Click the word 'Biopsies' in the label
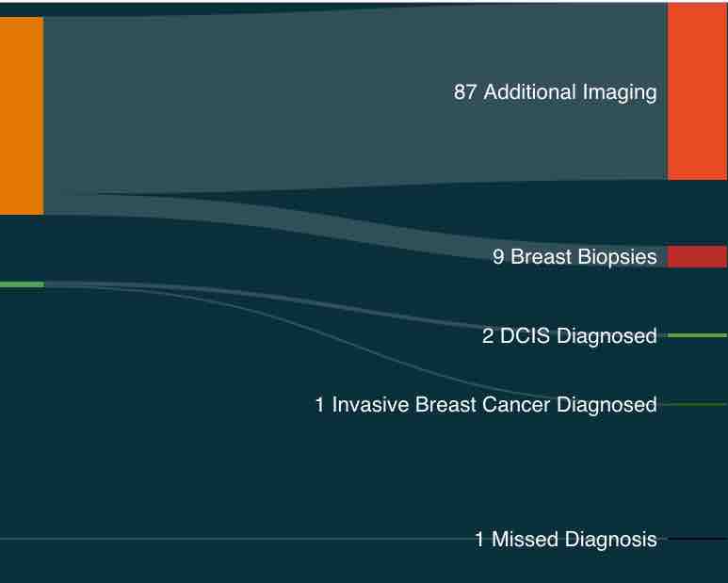728x583 pixels. [615, 257]
